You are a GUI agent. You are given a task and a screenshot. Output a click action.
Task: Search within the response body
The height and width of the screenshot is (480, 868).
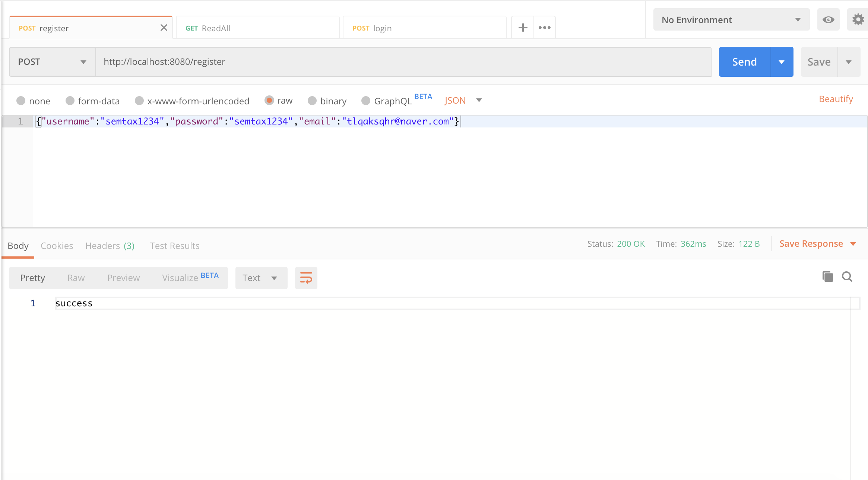(x=847, y=277)
